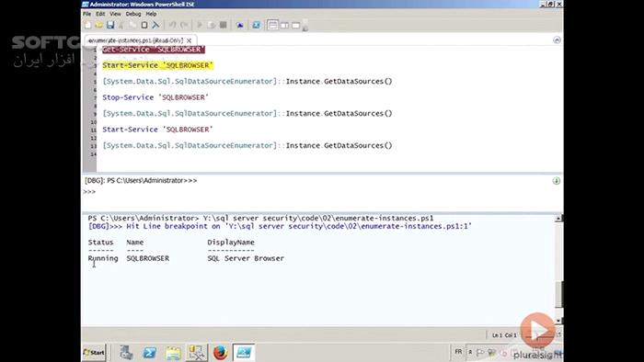644x362 pixels.
Task: Click the Start PowerShell.exe toolbar icon
Action: pyautogui.click(x=257, y=25)
